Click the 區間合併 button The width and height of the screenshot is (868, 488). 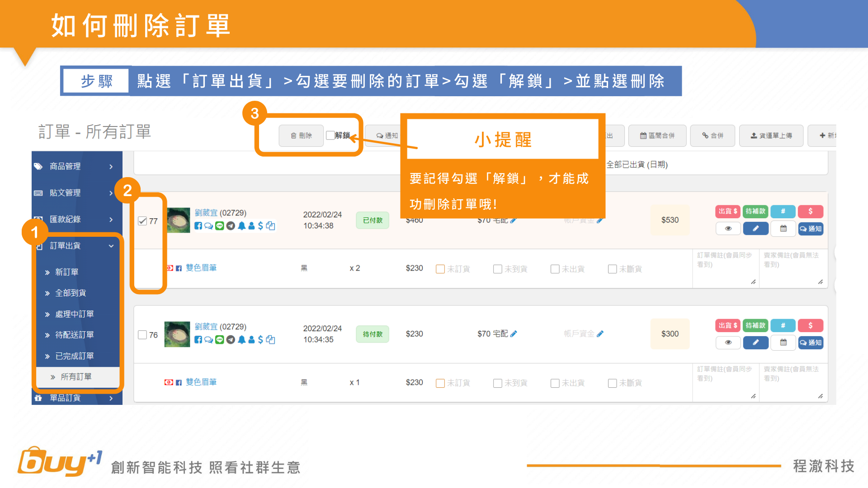[657, 136]
